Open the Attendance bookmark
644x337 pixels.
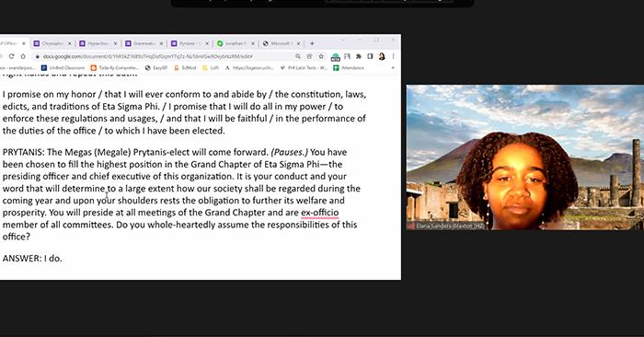coord(349,68)
